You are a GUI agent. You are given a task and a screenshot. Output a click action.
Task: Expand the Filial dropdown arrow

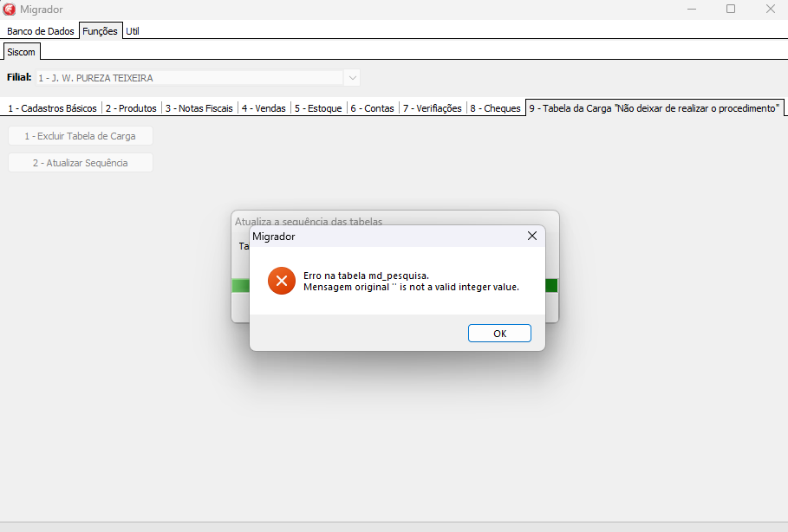point(352,78)
